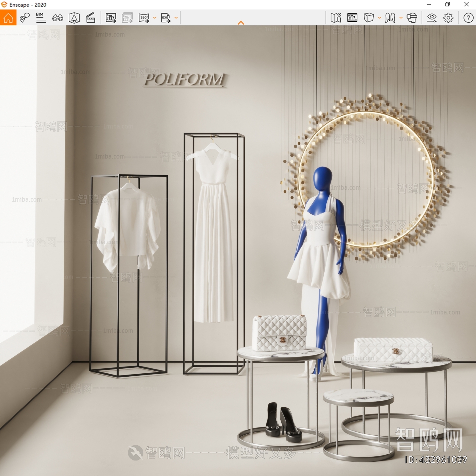Open view management binoculars icon
476x476 pixels.
point(57,18)
